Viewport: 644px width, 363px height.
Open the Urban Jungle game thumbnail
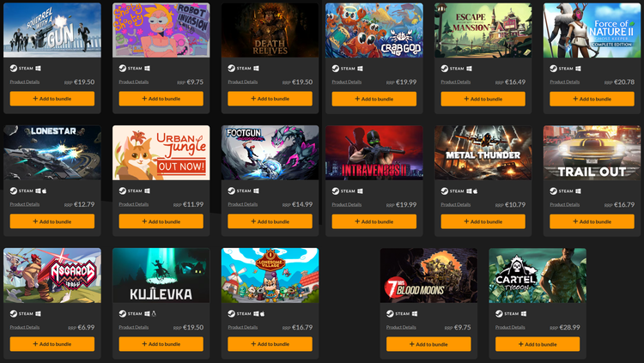pos(161,153)
